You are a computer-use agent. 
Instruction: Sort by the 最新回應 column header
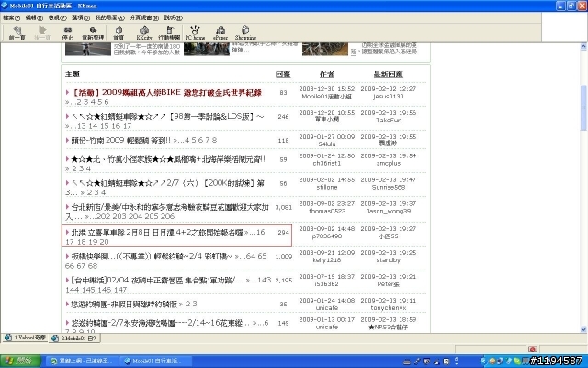388,75
